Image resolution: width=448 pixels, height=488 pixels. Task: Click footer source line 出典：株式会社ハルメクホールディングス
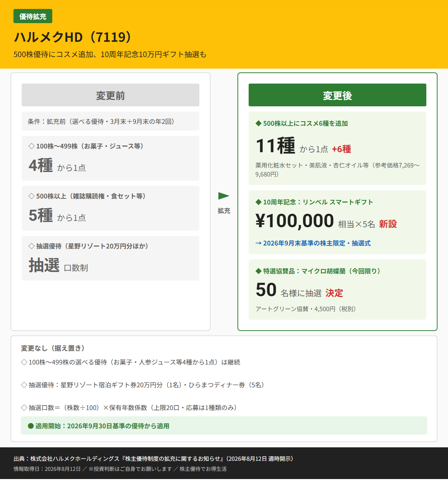pyautogui.click(x=155, y=459)
